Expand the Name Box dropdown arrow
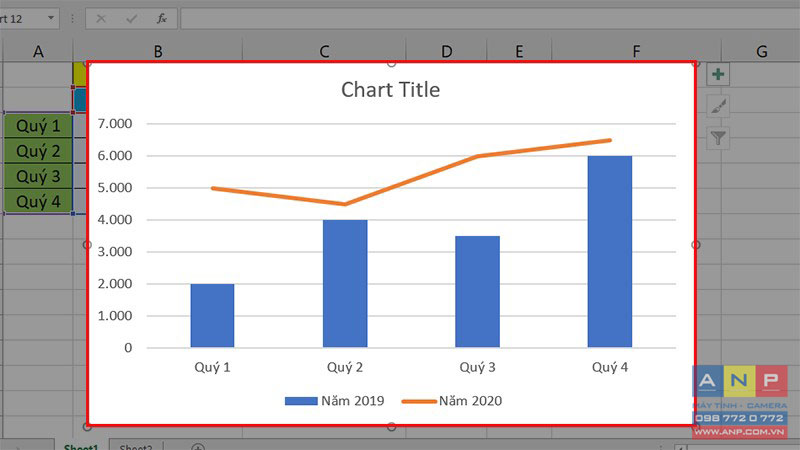The width and height of the screenshot is (800, 450). (x=51, y=18)
